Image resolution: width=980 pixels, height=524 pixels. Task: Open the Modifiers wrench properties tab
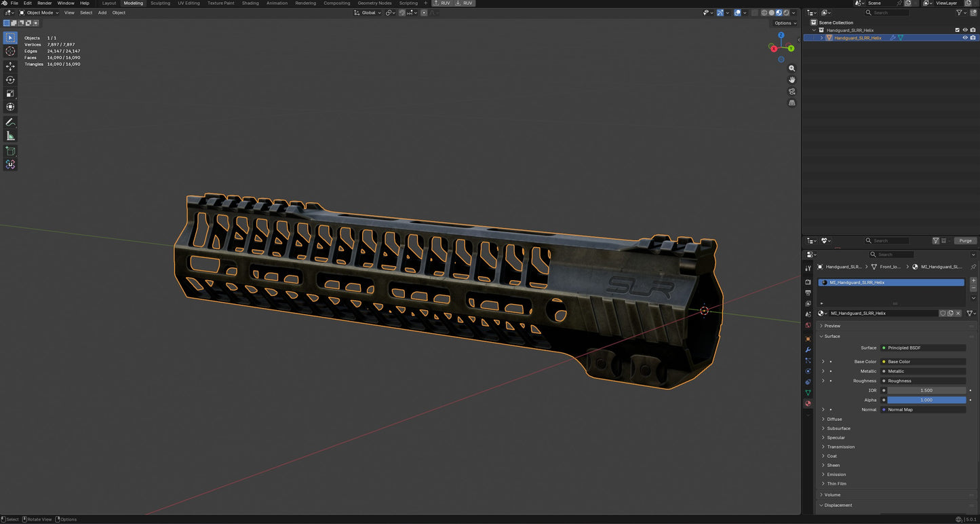pos(808,350)
